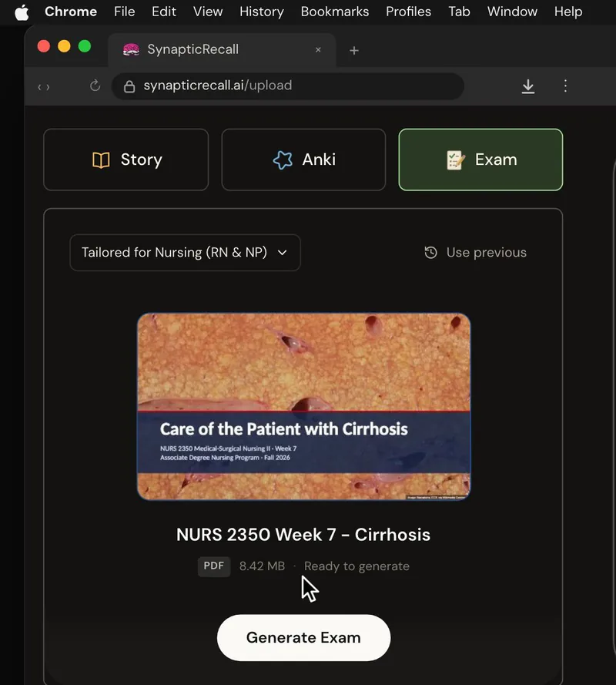Close the Chrome window with the red button
This screenshot has height=685, width=616.
click(x=44, y=46)
